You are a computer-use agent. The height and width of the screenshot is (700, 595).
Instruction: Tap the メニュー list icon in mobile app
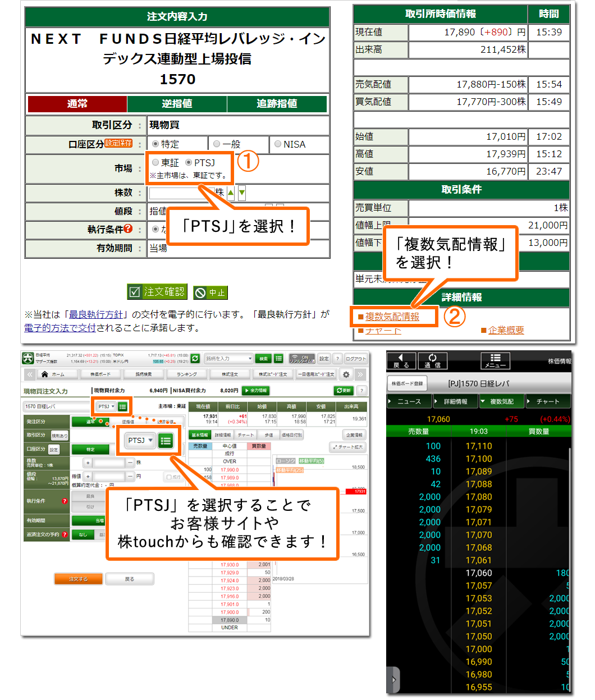click(x=495, y=360)
